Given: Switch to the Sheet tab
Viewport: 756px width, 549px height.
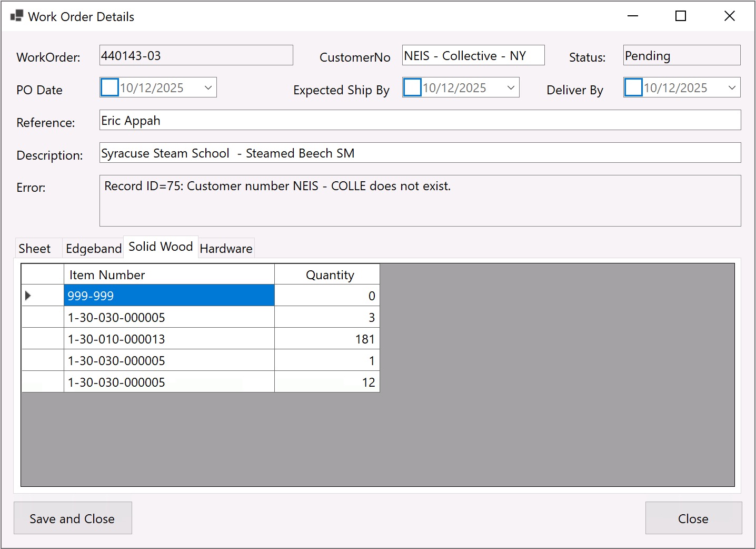Looking at the screenshot, I should pyautogui.click(x=35, y=249).
